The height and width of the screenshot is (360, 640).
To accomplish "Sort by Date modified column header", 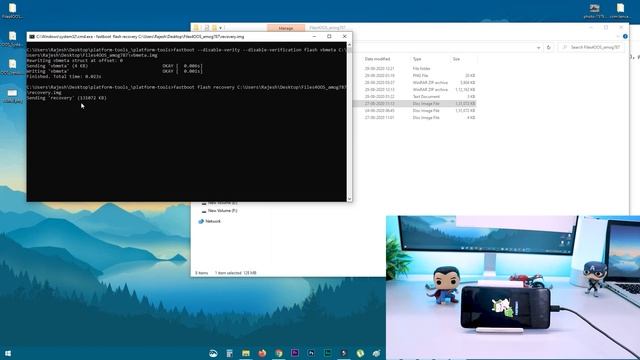I will click(x=377, y=59).
